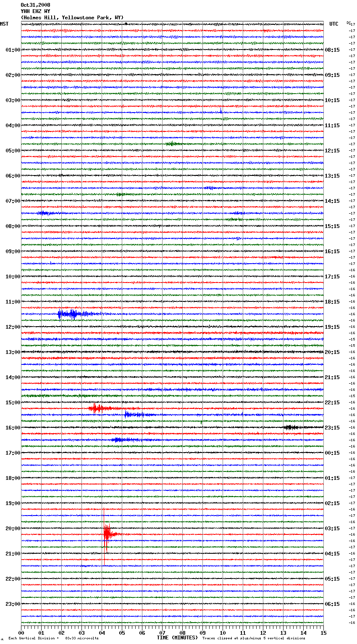Click the black burst on the 16:00 trace
This screenshot has height=644, width=357.
291,427
